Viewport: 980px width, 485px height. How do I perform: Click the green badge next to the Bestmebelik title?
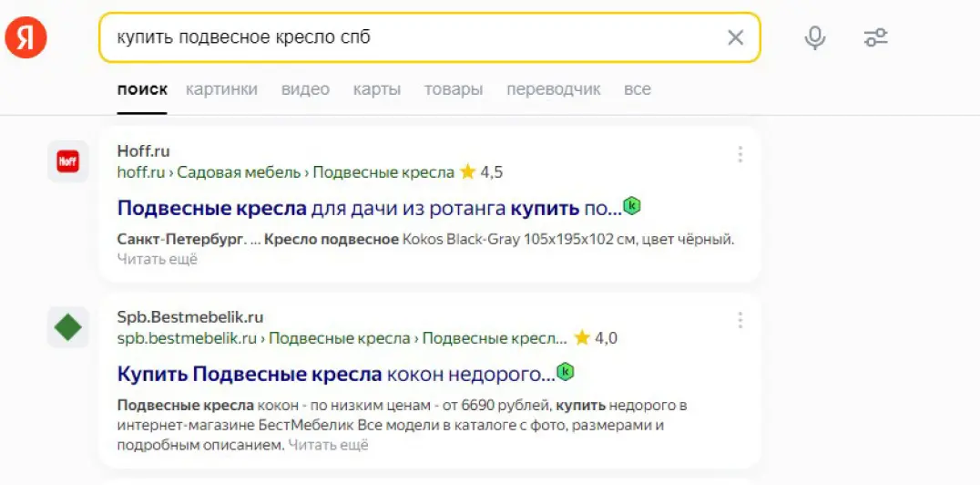[565, 372]
